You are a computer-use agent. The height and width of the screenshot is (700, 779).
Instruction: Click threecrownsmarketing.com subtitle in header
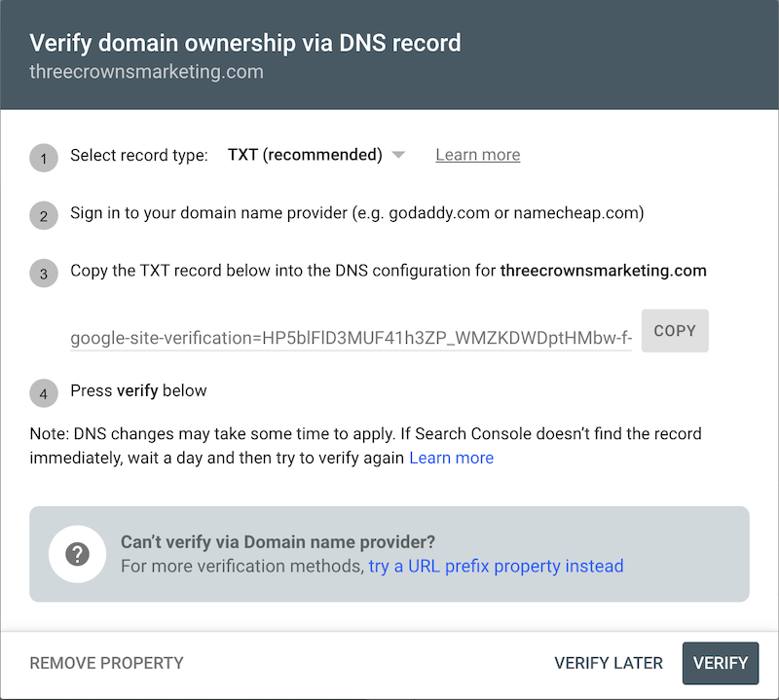pos(147,72)
